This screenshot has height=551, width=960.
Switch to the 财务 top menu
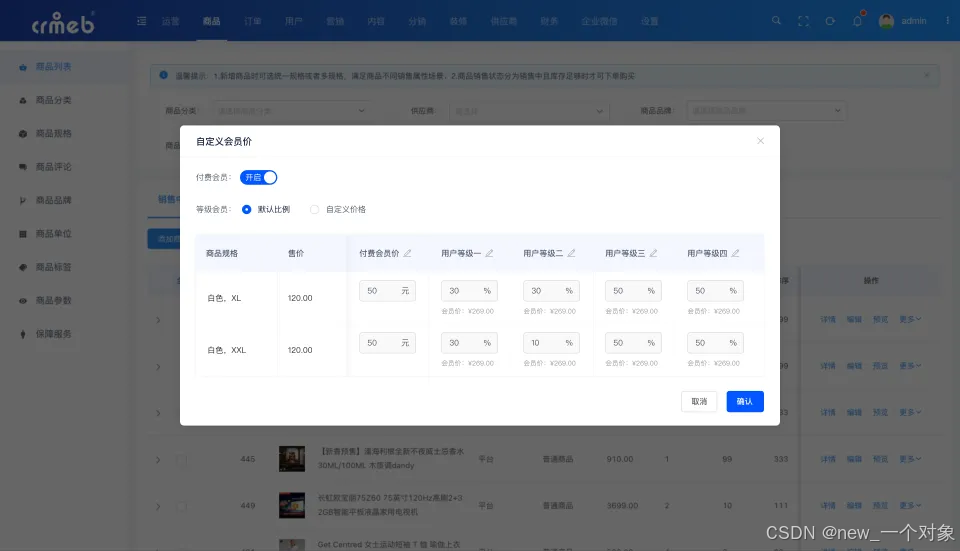[x=549, y=21]
